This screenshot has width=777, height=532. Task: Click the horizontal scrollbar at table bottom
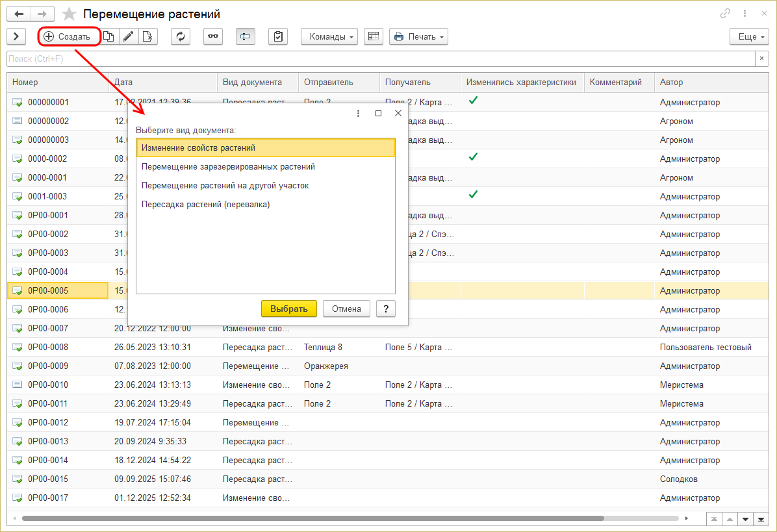coord(312,518)
